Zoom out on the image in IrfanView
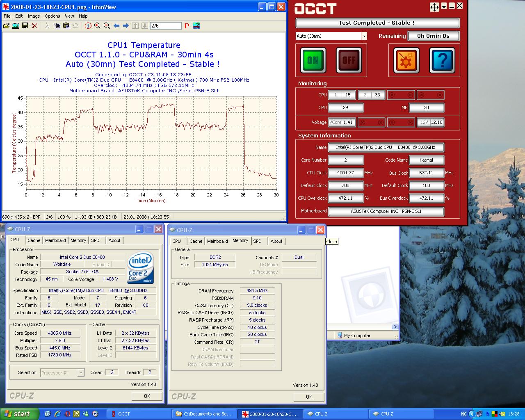Screen dimensions: 525x420 (x=107, y=26)
